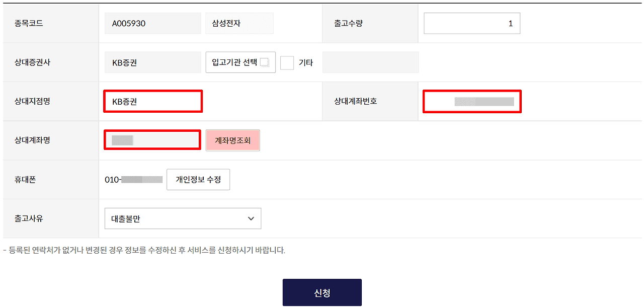
Task: Submit the form with 신청 button
Action: [x=322, y=292]
